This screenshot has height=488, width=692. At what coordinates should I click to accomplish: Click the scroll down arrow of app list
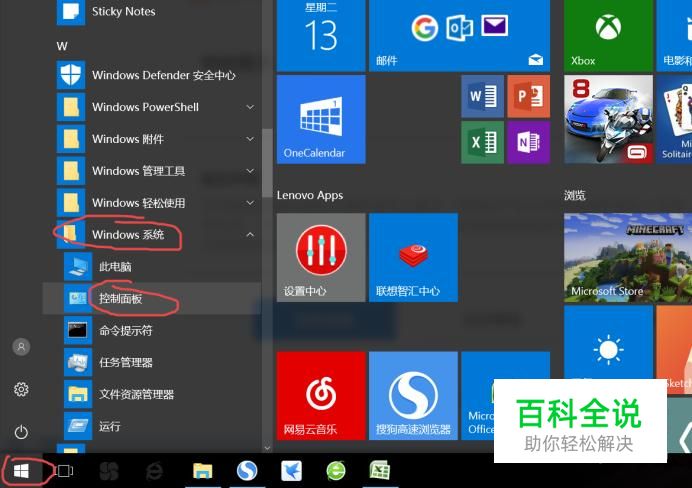point(267,448)
